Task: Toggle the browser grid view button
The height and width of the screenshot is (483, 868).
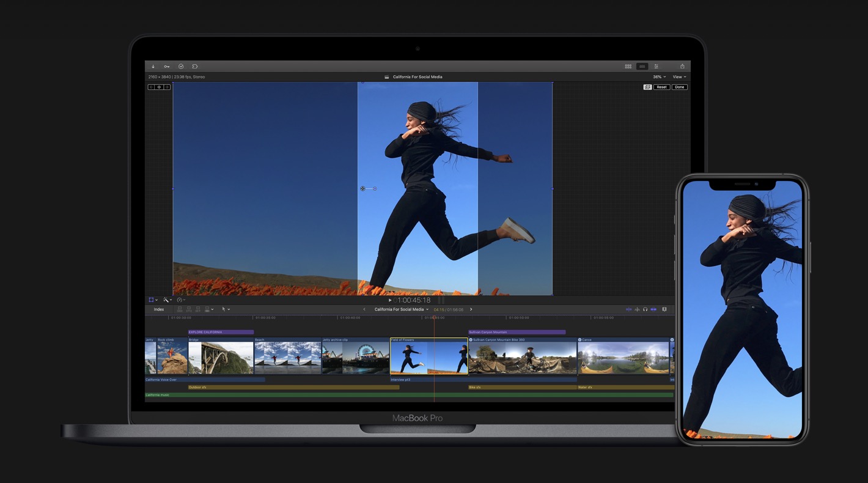Action: [x=628, y=66]
